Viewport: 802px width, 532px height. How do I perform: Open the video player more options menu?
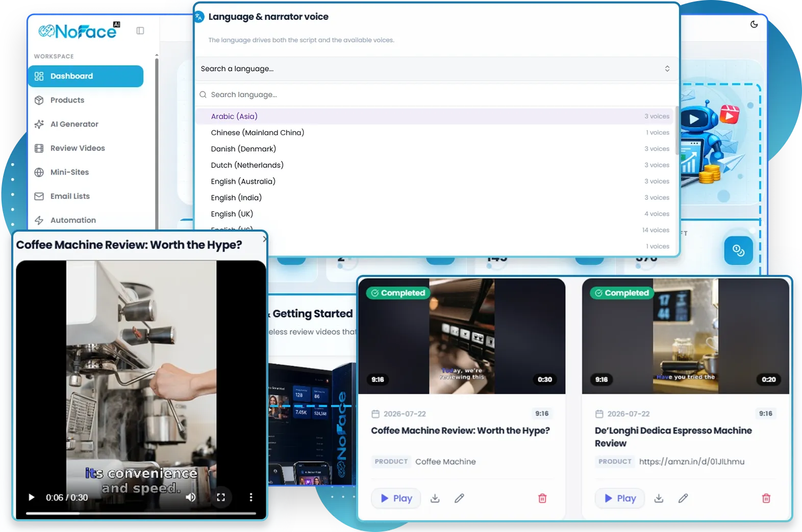tap(250, 497)
